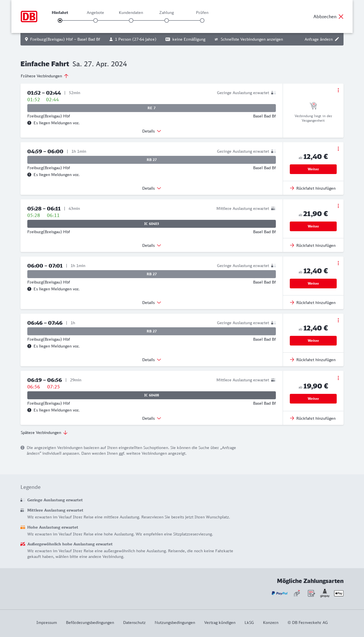Click the info icon above the Legende section
The height and width of the screenshot is (637, 364).
click(x=22, y=448)
